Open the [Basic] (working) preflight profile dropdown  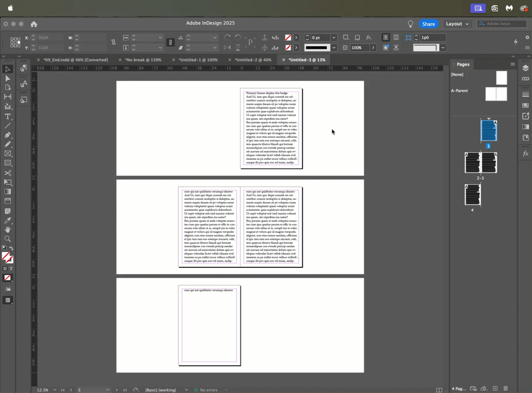pyautogui.click(x=186, y=390)
